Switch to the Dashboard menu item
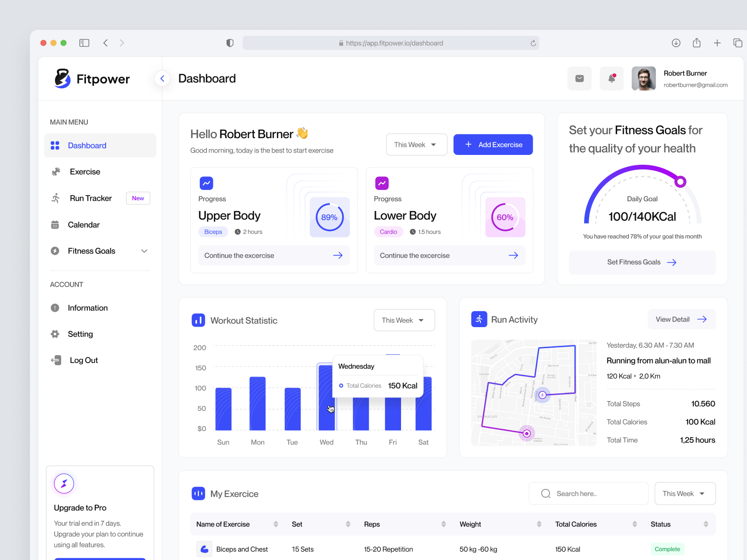 click(x=87, y=145)
